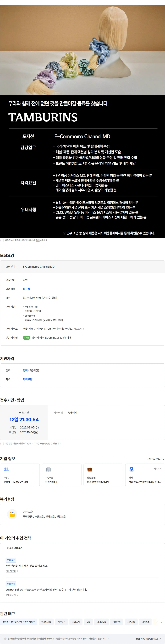Click the 문의 link under the posting
This screenshot has height=644, width=165.
(37, 240)
